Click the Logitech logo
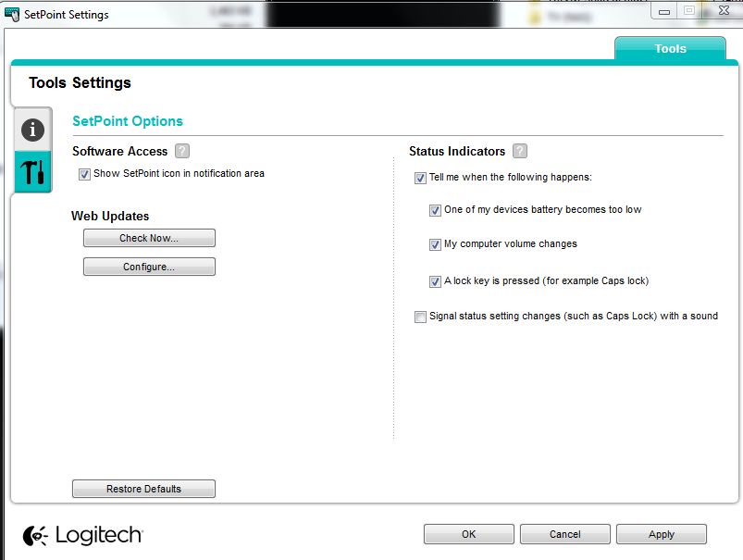 (x=82, y=535)
